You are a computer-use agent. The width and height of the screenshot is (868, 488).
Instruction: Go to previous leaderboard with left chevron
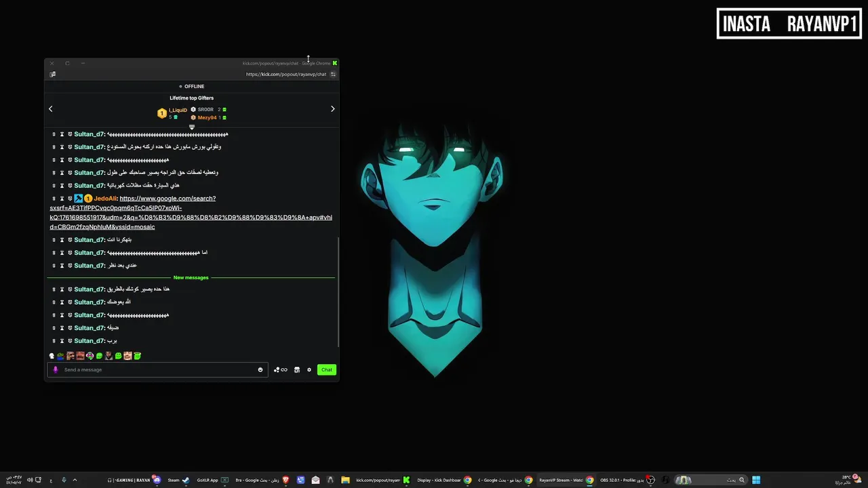tap(50, 109)
